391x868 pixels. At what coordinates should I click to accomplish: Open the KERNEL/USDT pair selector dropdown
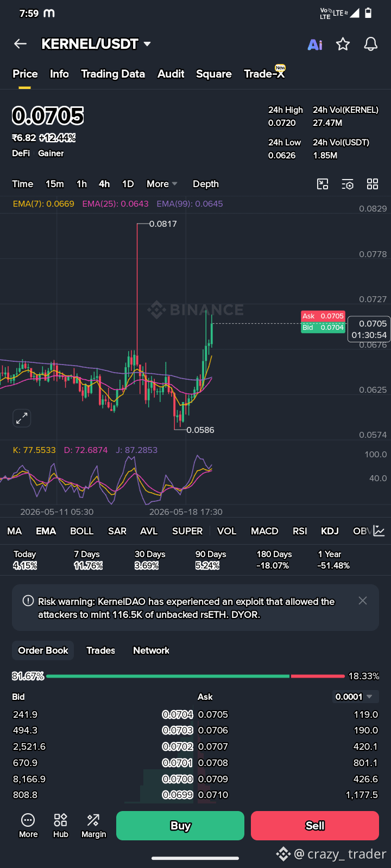point(96,44)
